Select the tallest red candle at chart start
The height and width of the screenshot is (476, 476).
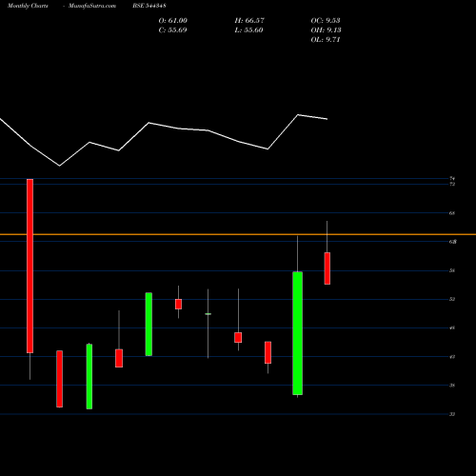tap(30, 266)
